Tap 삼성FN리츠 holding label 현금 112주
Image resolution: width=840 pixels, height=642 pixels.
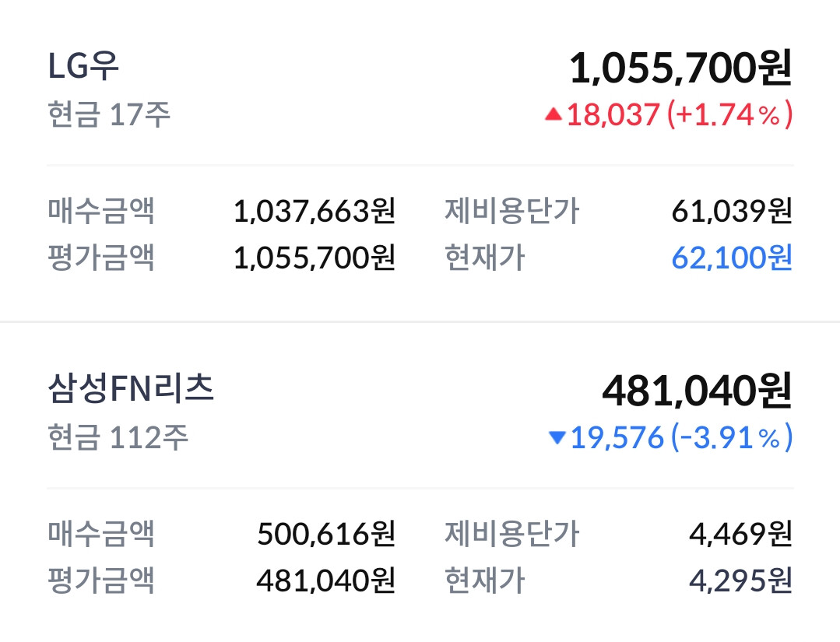(118, 437)
